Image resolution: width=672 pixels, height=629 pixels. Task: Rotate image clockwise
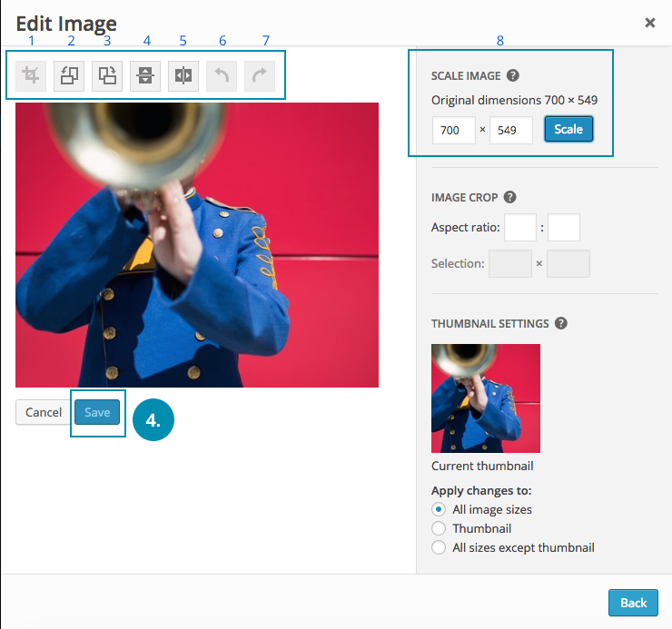[x=107, y=76]
